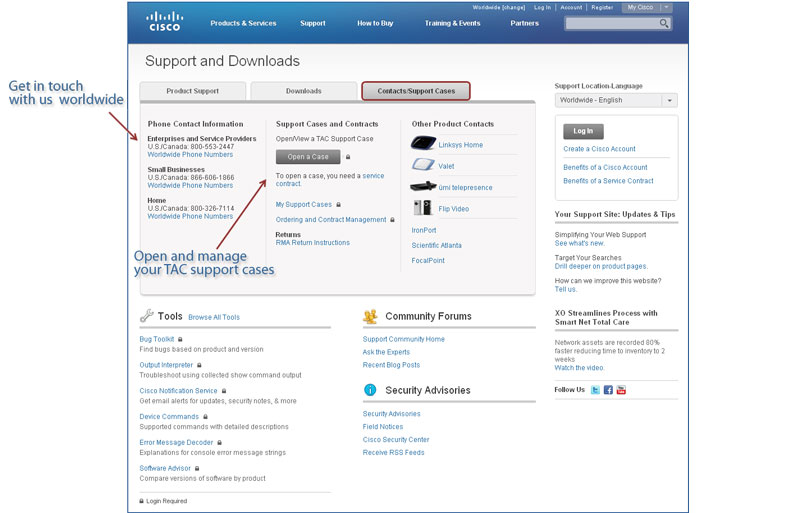
Task: Open the Flip Video link
Action: 454,209
